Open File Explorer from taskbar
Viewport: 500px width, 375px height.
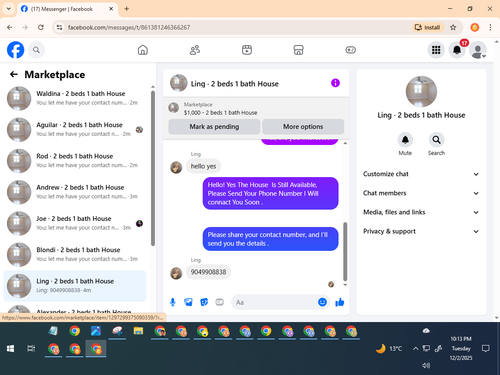(138, 331)
